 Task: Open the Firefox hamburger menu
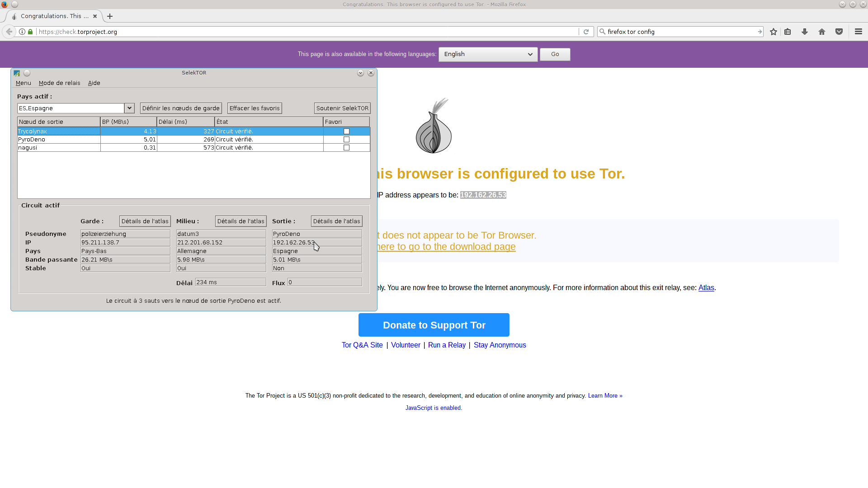[x=859, y=32]
